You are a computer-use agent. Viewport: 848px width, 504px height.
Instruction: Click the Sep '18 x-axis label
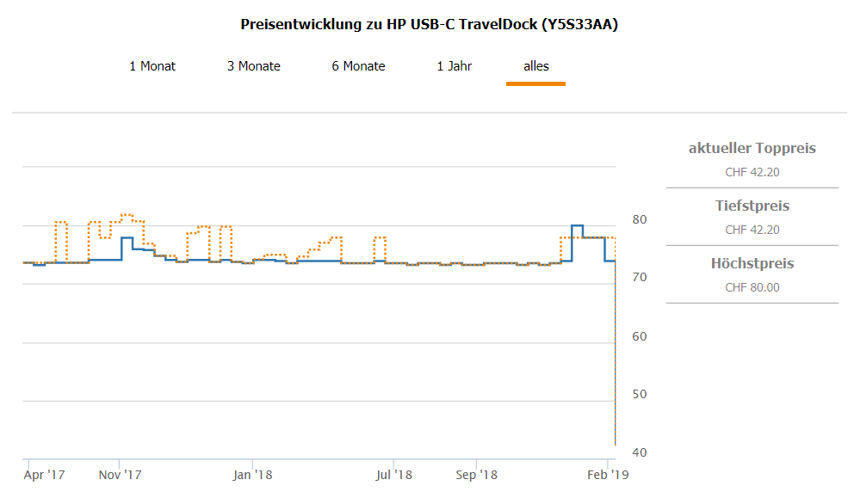click(476, 475)
